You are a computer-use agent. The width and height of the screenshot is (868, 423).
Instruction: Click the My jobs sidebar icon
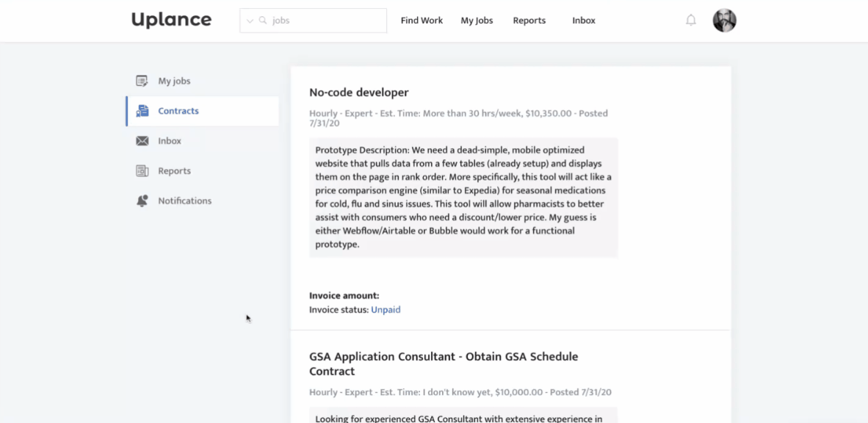[x=142, y=81]
